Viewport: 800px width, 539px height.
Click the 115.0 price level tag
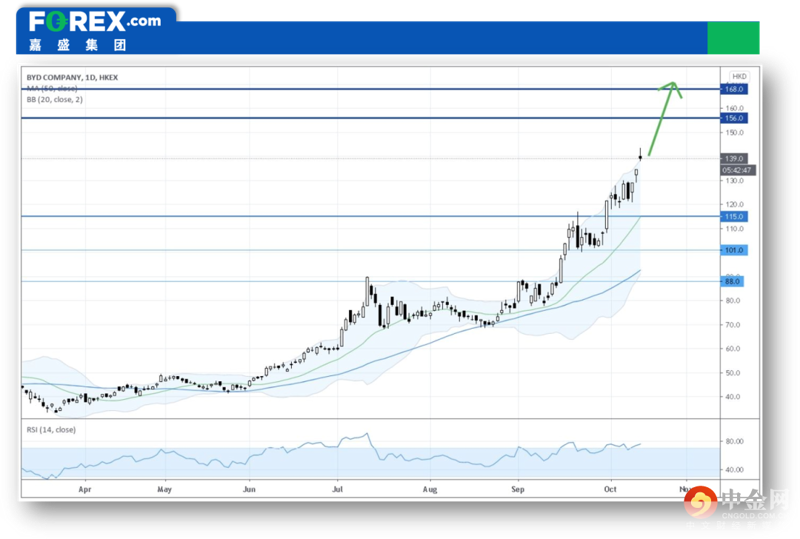tap(734, 217)
